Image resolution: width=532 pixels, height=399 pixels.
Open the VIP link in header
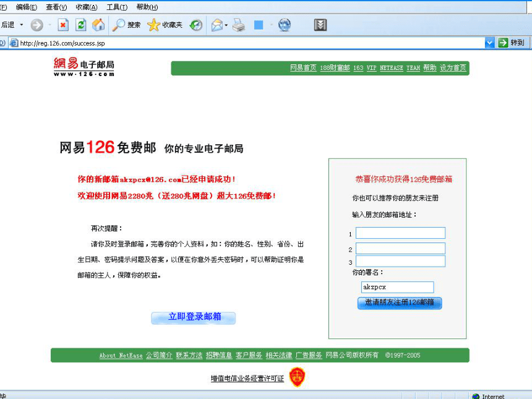(x=372, y=68)
